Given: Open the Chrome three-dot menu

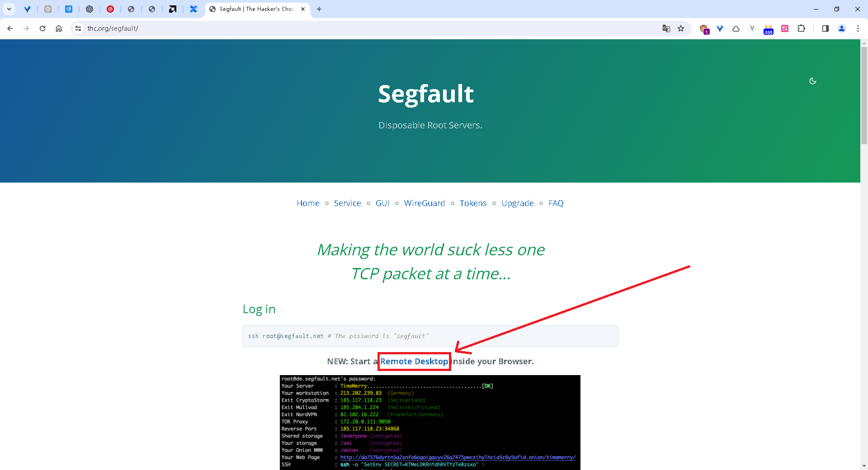Looking at the screenshot, I should (858, 28).
